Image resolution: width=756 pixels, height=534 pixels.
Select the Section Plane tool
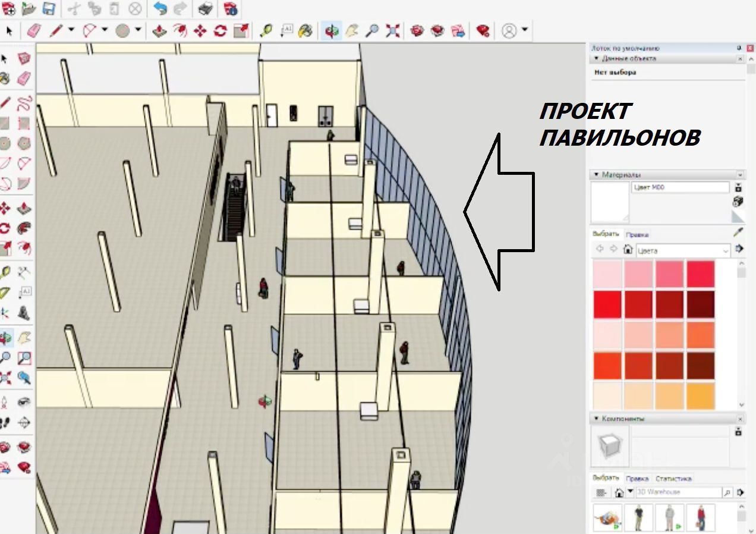coord(24,423)
